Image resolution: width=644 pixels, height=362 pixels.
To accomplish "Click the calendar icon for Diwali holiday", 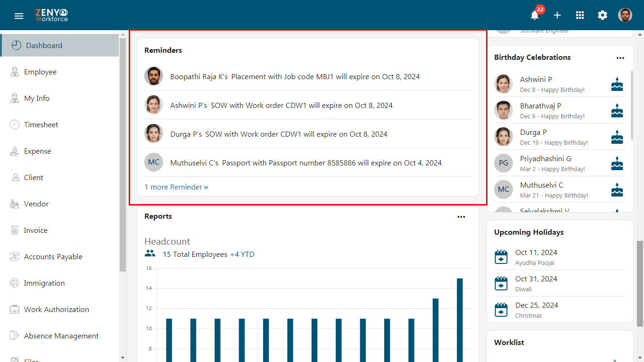I will click(501, 283).
